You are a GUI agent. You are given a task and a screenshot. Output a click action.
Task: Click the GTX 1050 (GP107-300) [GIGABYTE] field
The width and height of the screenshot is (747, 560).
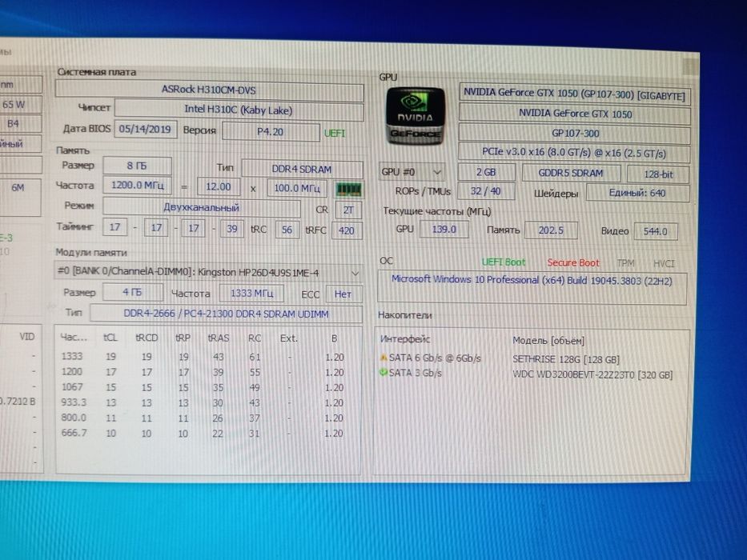point(574,94)
